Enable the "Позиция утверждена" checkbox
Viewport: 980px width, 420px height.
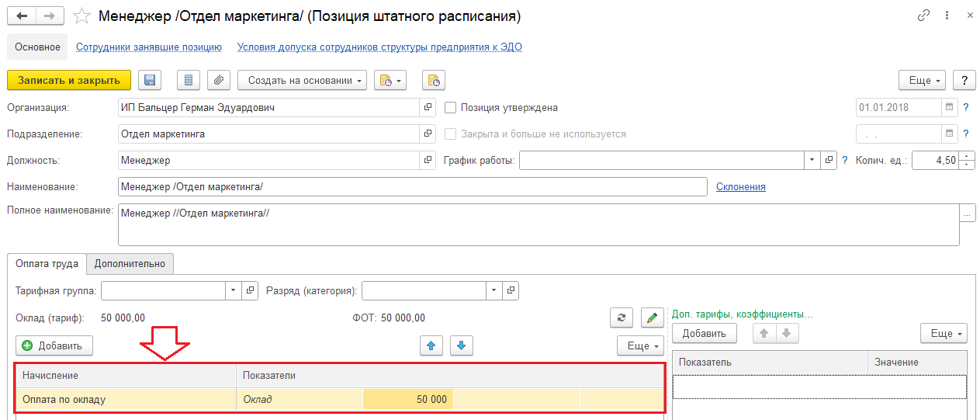(x=450, y=108)
